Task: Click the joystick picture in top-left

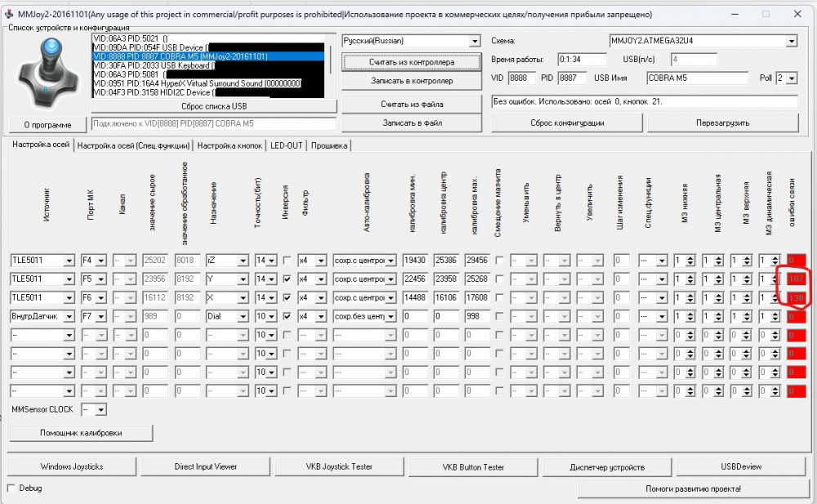Action: tap(47, 72)
